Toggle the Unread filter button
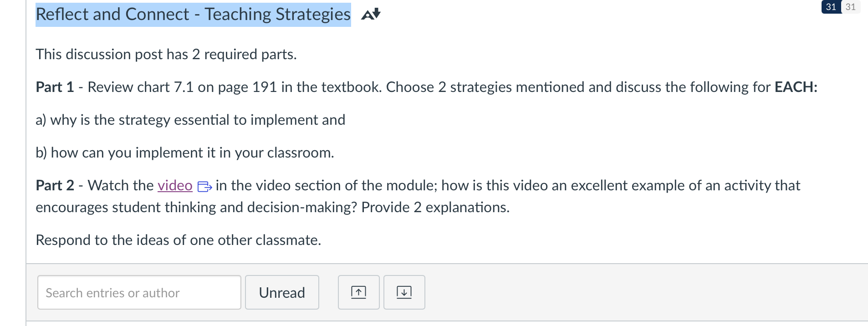The height and width of the screenshot is (326, 868). (282, 292)
